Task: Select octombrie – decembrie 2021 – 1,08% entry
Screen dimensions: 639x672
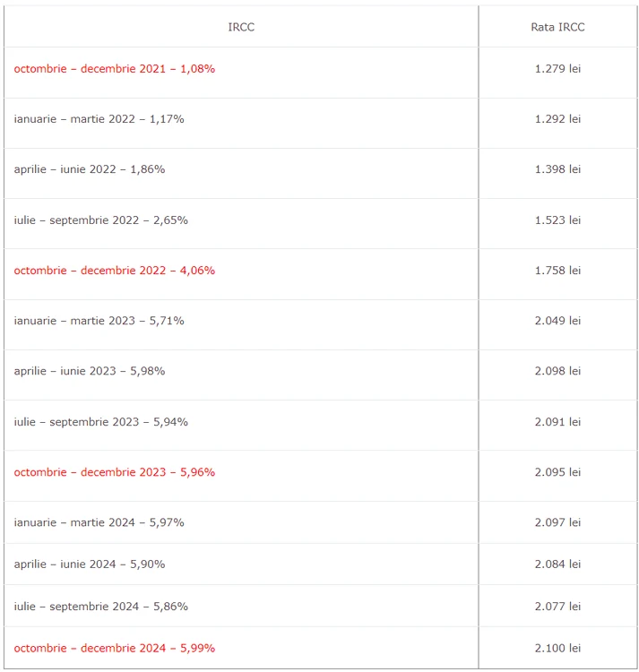Action: pos(115,69)
